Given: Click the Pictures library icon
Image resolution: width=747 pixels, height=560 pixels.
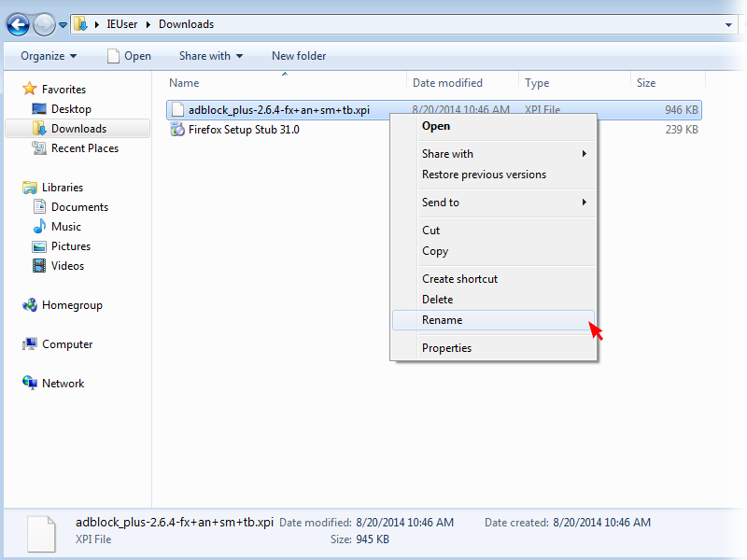Looking at the screenshot, I should (39, 246).
